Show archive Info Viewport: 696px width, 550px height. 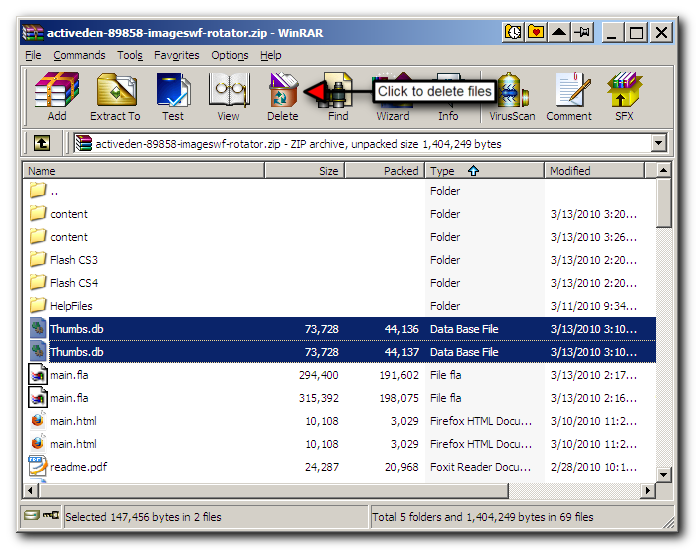coord(448,97)
